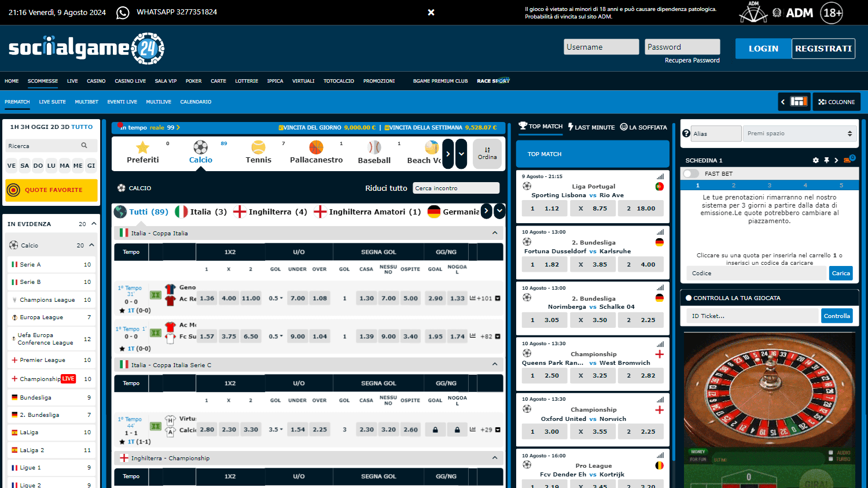868x488 pixels.
Task: Select the Tennis ball sport icon
Action: pos(259,147)
